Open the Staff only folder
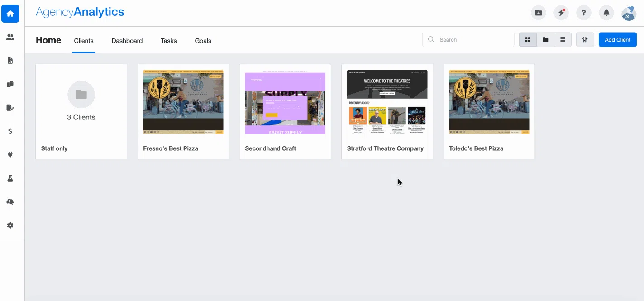 tap(81, 111)
